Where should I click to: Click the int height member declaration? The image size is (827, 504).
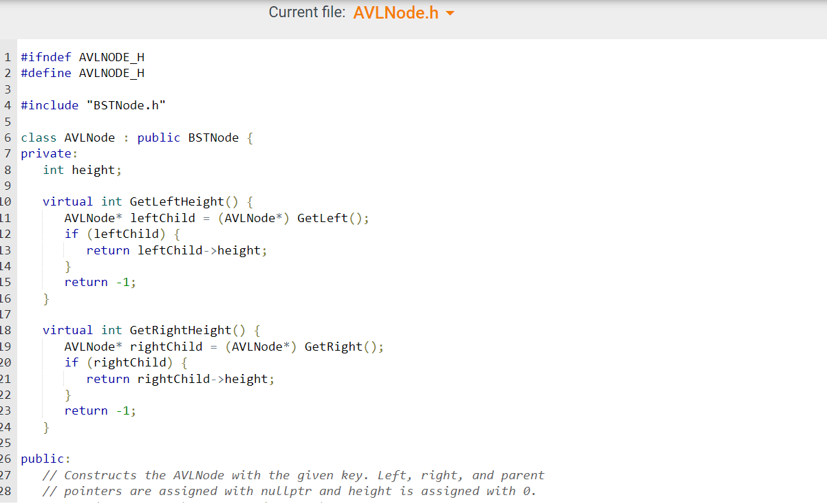pos(81,169)
